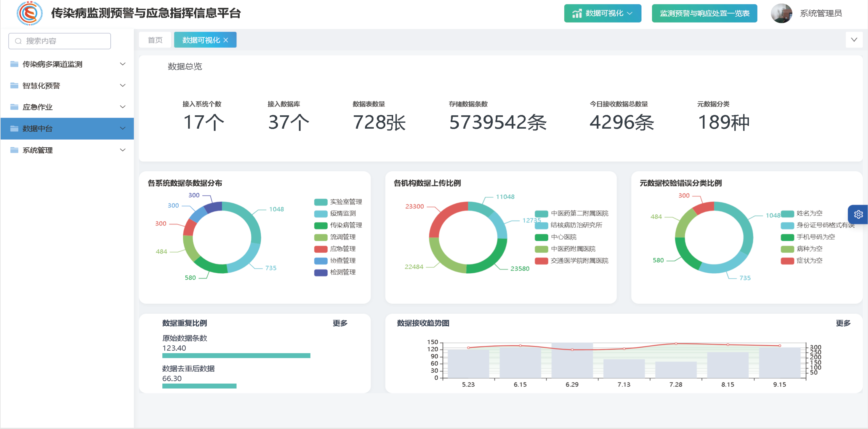Close the 数据可视化 tab

point(226,40)
